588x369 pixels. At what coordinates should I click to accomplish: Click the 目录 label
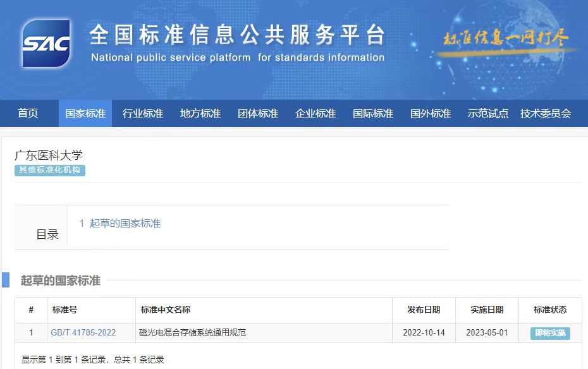click(x=47, y=234)
